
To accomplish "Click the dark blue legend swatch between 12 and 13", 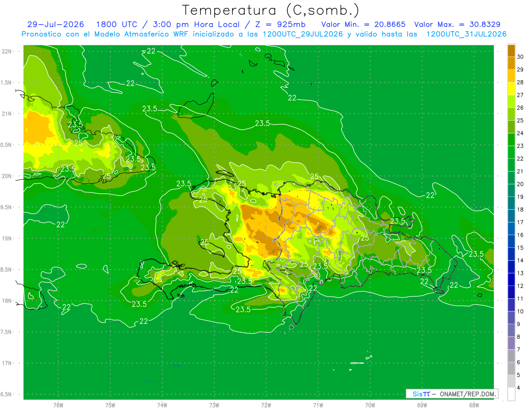I will 511,279.
